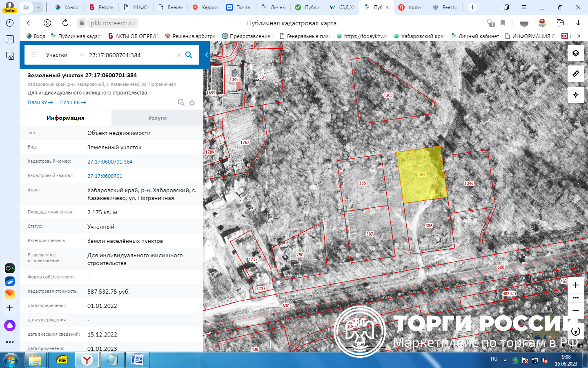Click parcel 1767 label on map
Viewport: 588px width, 368px height.
(x=245, y=142)
